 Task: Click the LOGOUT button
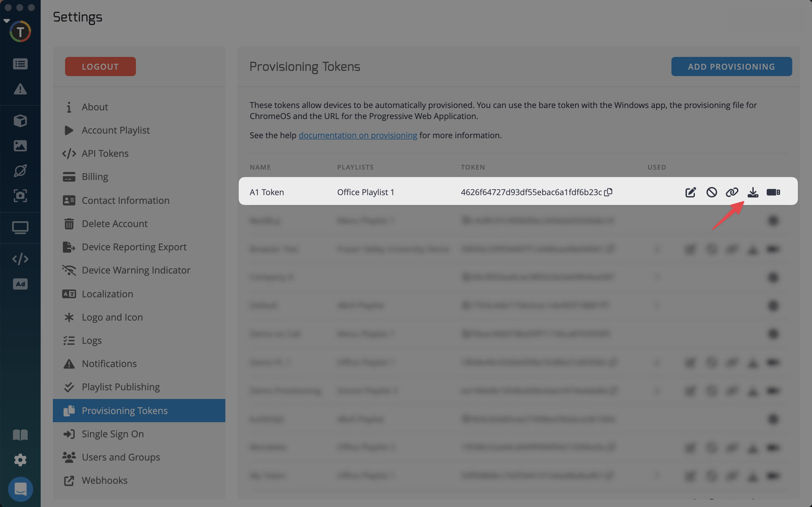pos(100,66)
